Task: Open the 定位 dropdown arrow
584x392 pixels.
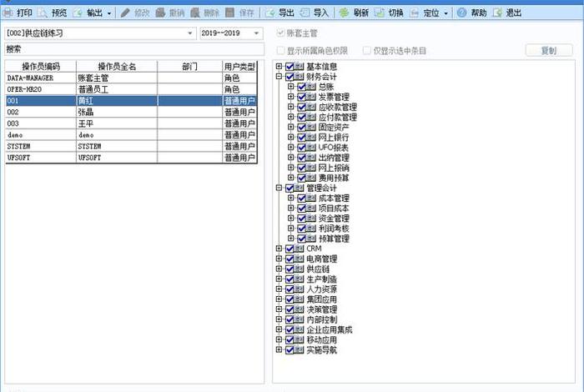Action: pos(446,13)
